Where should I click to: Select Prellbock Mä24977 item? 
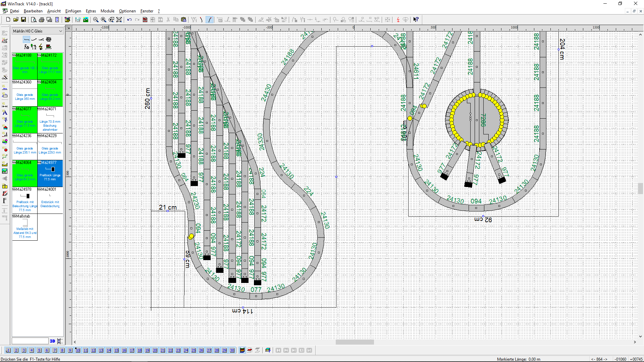(x=50, y=173)
